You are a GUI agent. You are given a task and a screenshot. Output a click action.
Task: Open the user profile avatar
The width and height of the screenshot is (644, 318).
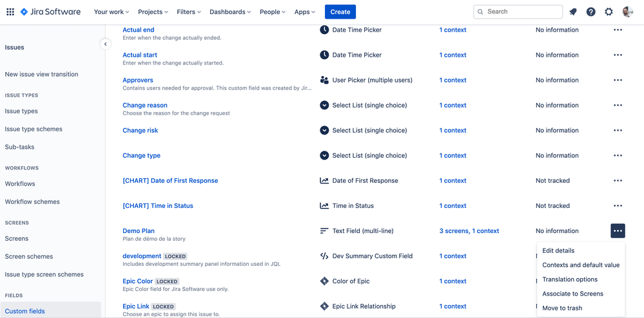click(x=628, y=12)
